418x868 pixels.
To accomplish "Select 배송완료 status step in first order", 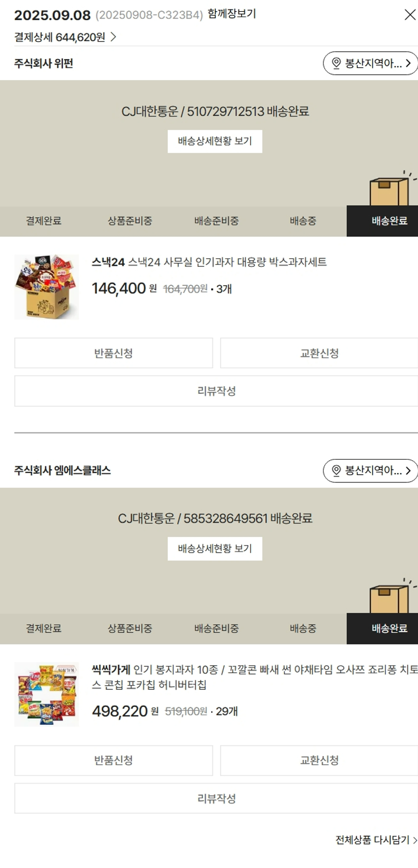I will (382, 221).
